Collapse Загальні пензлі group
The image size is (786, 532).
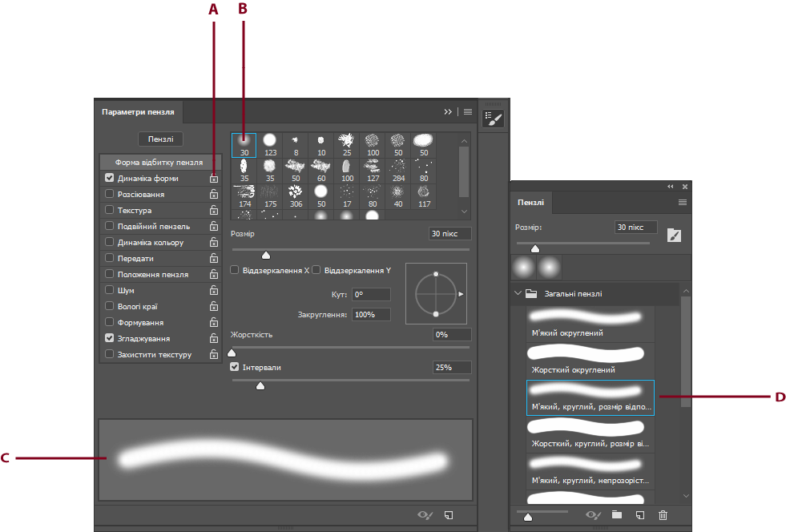pyautogui.click(x=518, y=293)
